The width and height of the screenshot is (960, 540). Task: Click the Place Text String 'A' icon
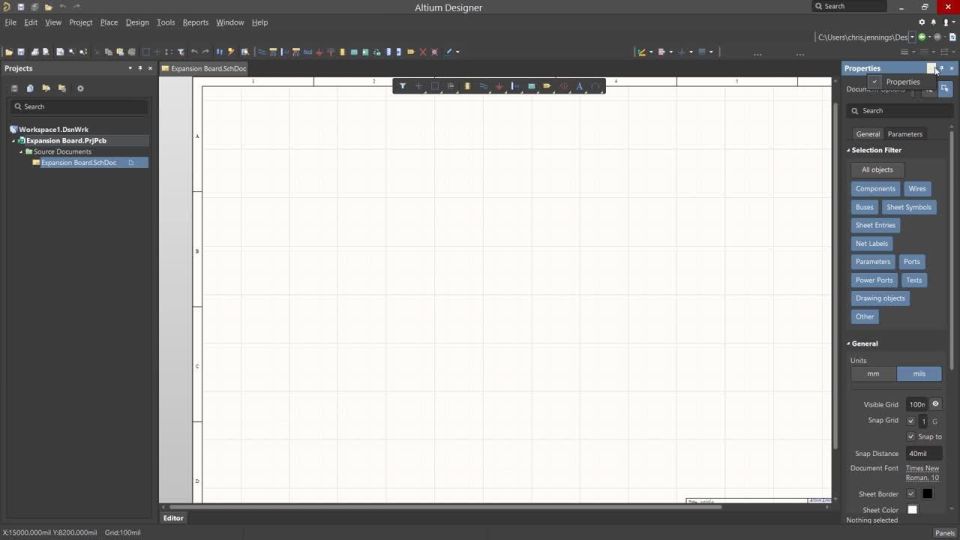pos(579,86)
